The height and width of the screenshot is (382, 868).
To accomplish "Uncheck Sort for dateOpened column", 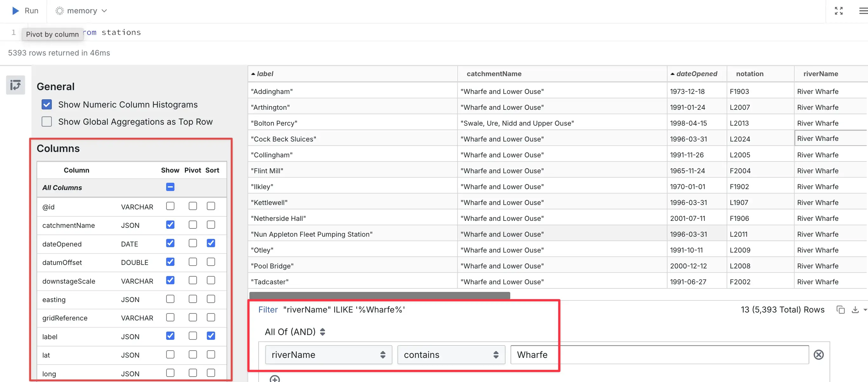I will 211,243.
